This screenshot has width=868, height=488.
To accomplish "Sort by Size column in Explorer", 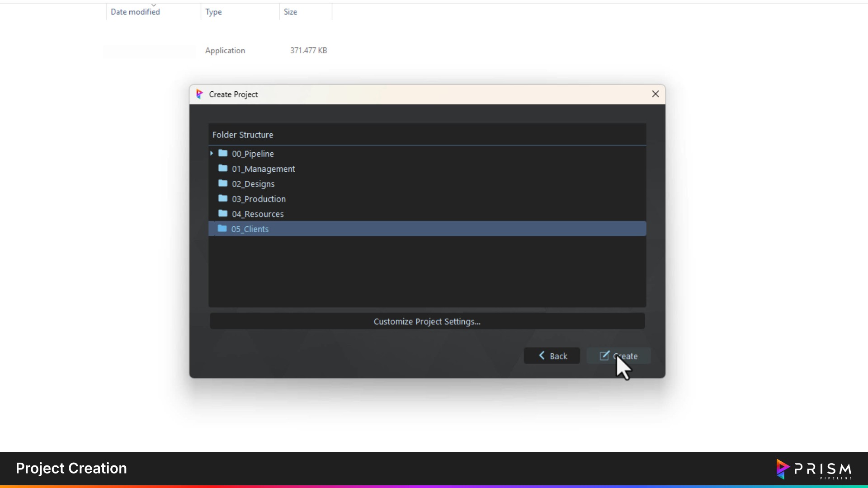I will pyautogui.click(x=306, y=12).
